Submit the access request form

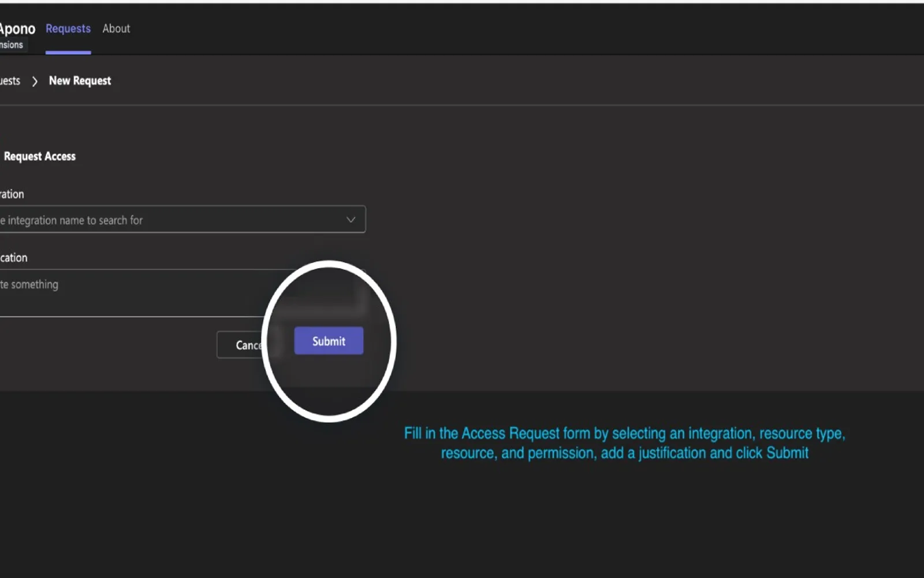click(x=329, y=341)
